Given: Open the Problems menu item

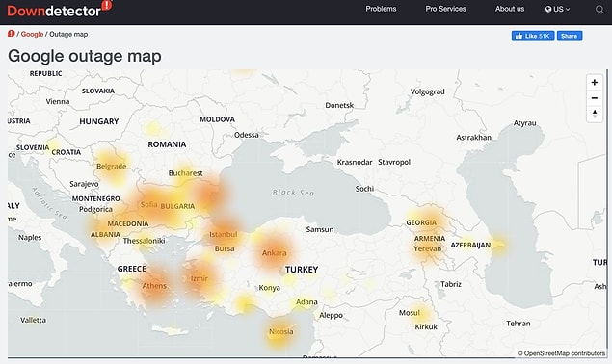Looking at the screenshot, I should point(381,9).
